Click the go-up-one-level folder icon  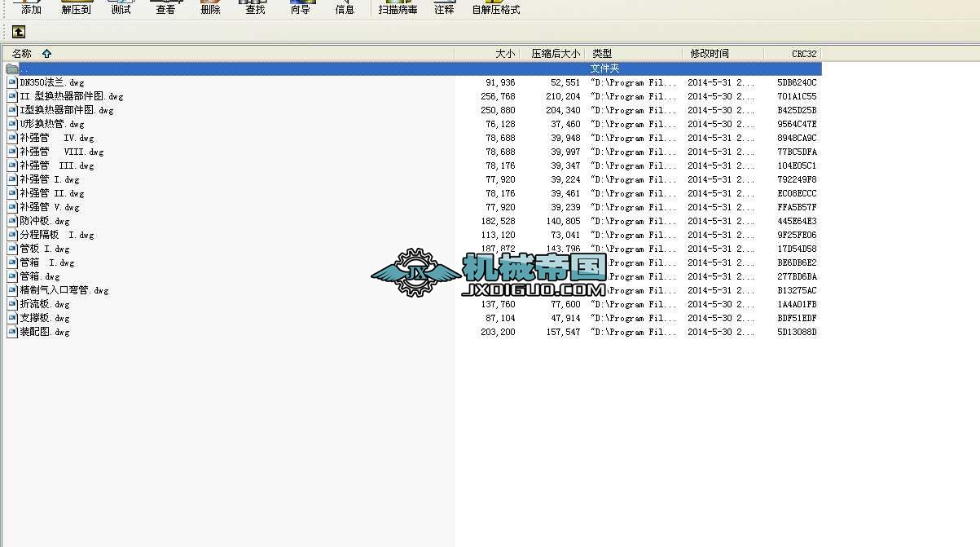pos(18,32)
